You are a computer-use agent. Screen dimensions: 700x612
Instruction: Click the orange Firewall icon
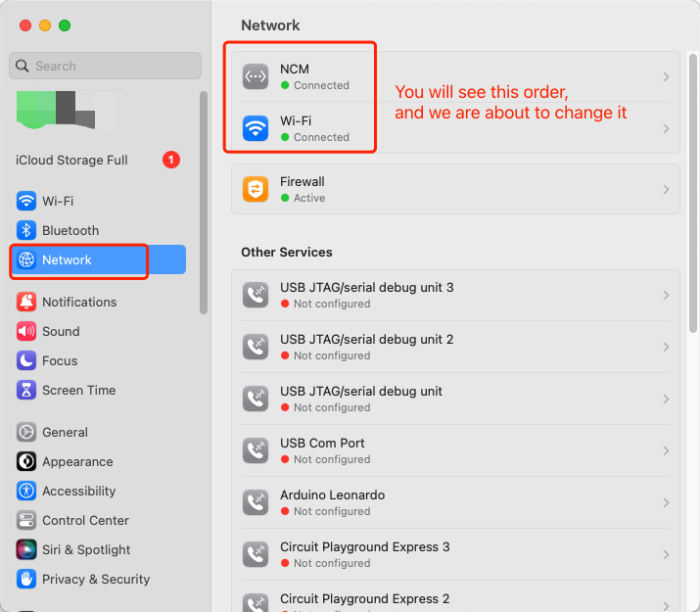tap(256, 189)
